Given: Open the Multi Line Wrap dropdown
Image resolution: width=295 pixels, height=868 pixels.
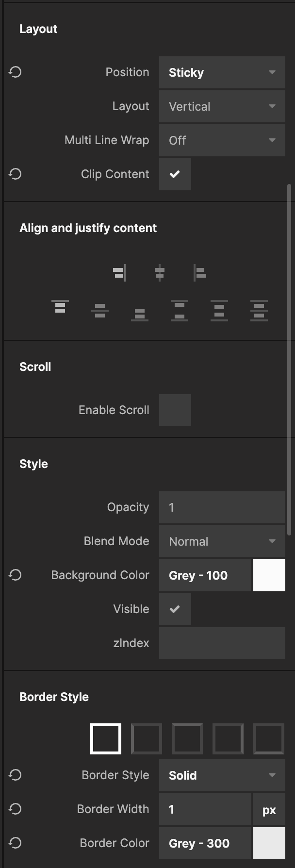Looking at the screenshot, I should (222, 140).
